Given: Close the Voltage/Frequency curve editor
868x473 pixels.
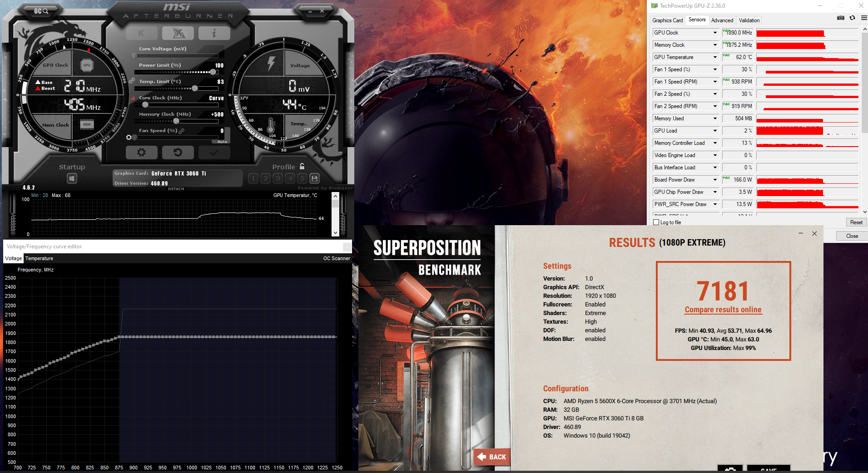Looking at the screenshot, I should (347, 246).
